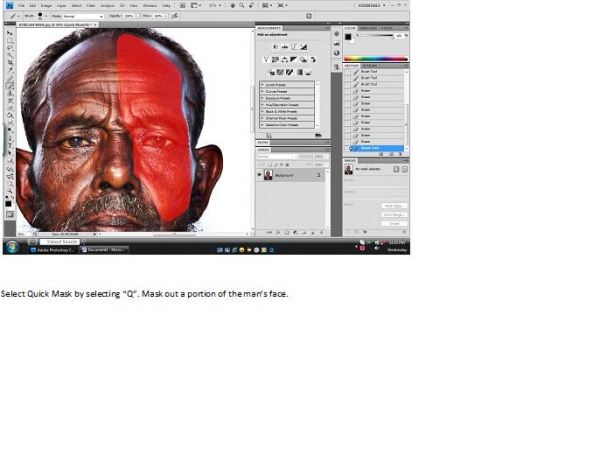Click the Exposure adjustment icon
The width and height of the screenshot is (600, 463).
pos(303,47)
